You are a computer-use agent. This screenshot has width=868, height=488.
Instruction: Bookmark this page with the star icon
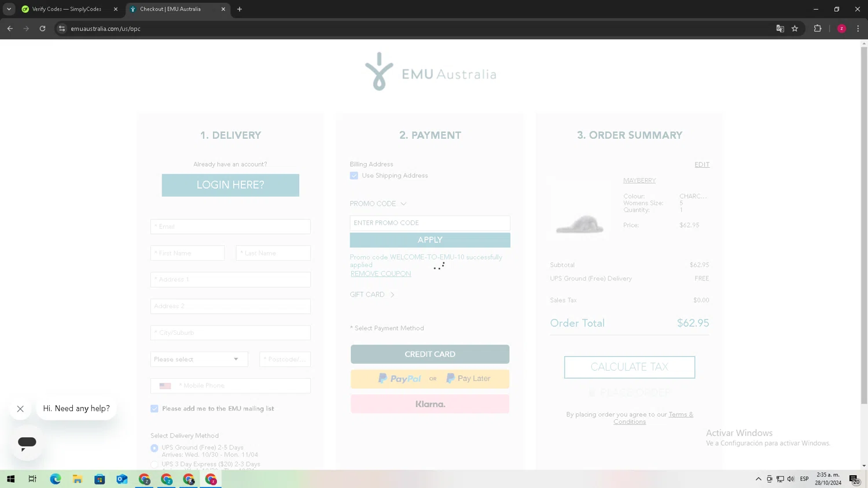(795, 28)
